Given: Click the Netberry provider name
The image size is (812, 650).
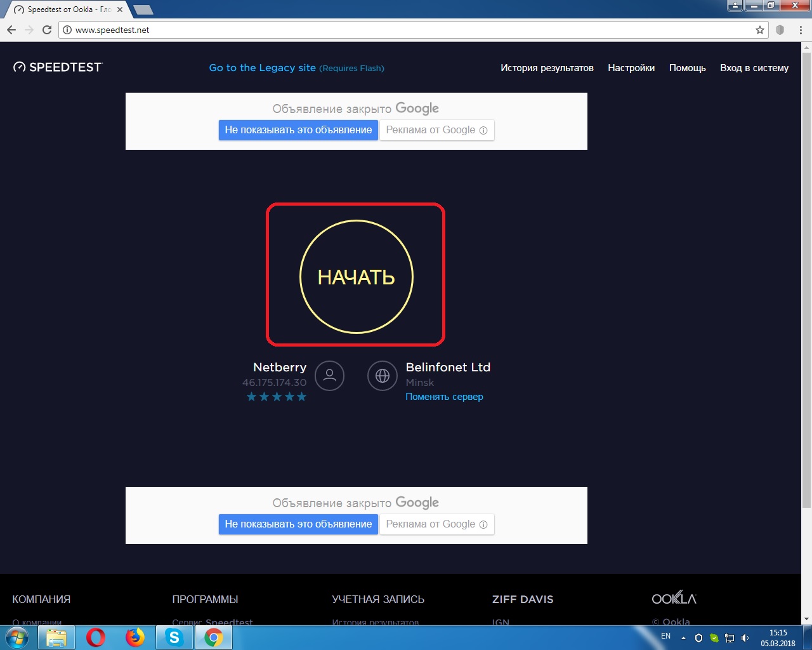Looking at the screenshot, I should [x=280, y=367].
